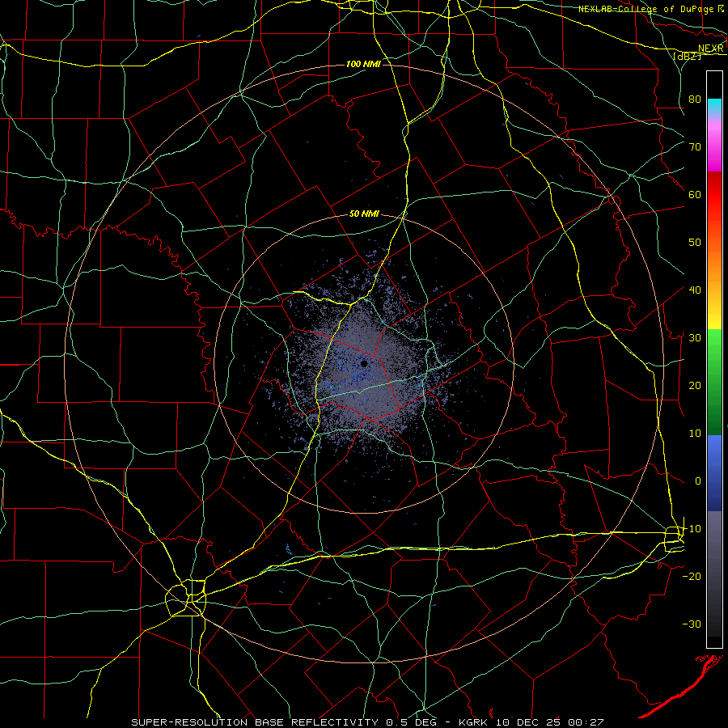Screen dimensions: 728x728
Task: Click the black radar site dot at center
Action: point(364,363)
